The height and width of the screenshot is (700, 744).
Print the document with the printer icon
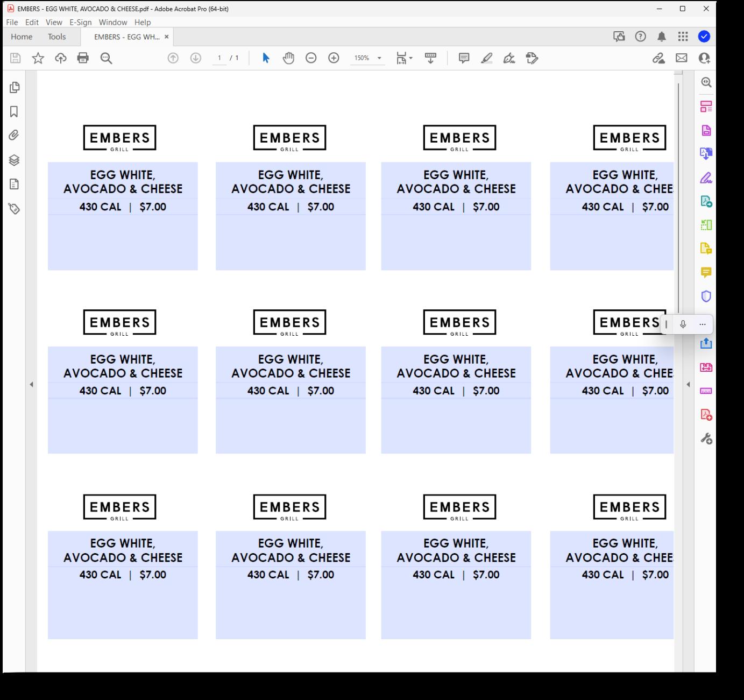point(83,58)
